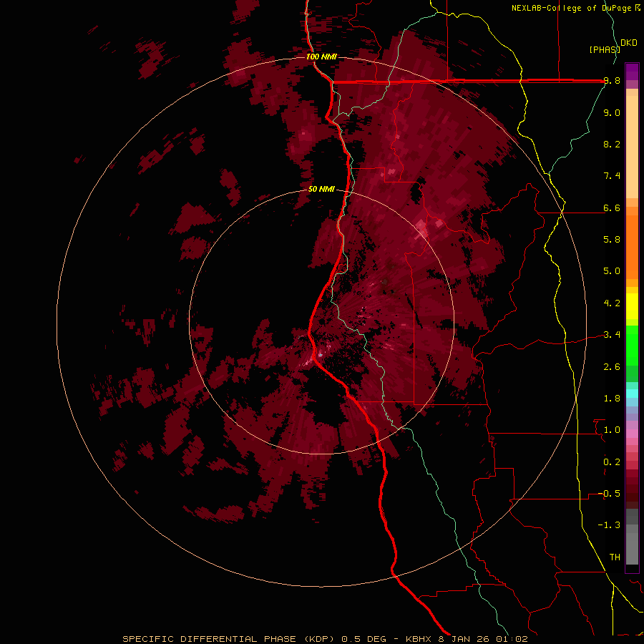
Task: Click the pink segment of the color bar
Action: point(632,434)
